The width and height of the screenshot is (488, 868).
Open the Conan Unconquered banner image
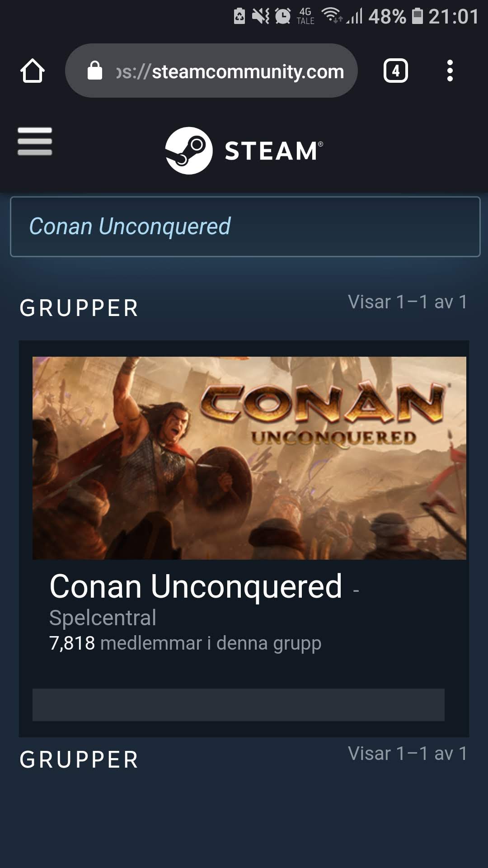(249, 458)
